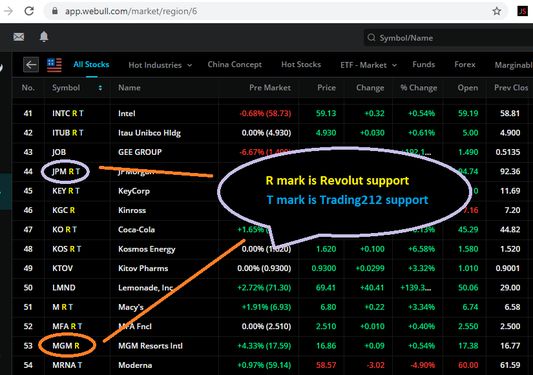Select the KGC symbol
Viewport: 533px width, 375px height.
(60, 210)
